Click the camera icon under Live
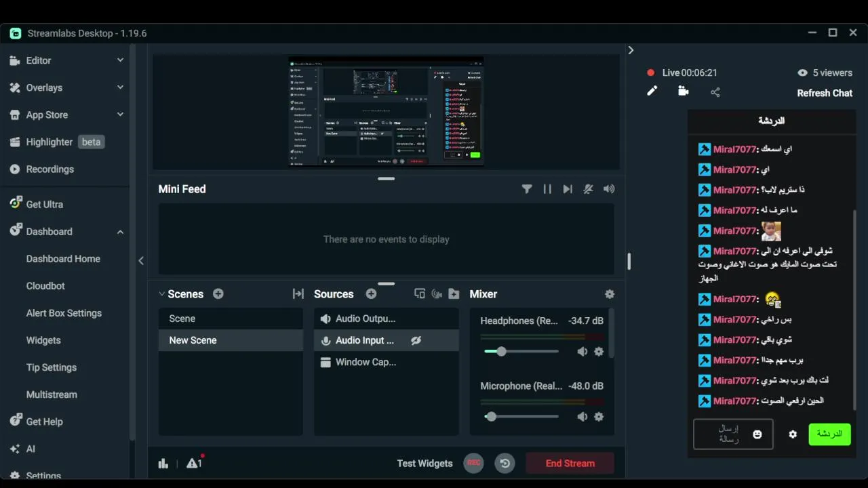Screen dimensions: 868x488 click(684, 91)
